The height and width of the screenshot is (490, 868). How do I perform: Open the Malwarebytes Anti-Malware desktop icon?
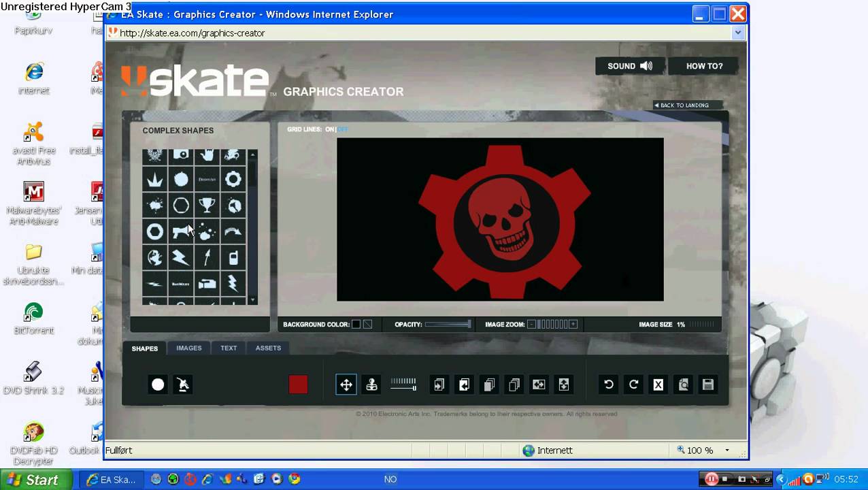[x=33, y=203]
